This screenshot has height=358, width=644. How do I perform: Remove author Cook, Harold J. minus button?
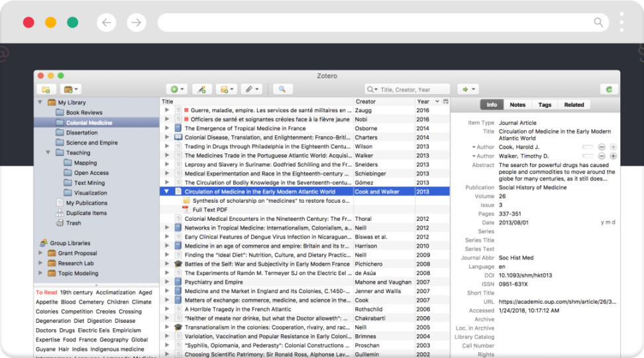602,147
